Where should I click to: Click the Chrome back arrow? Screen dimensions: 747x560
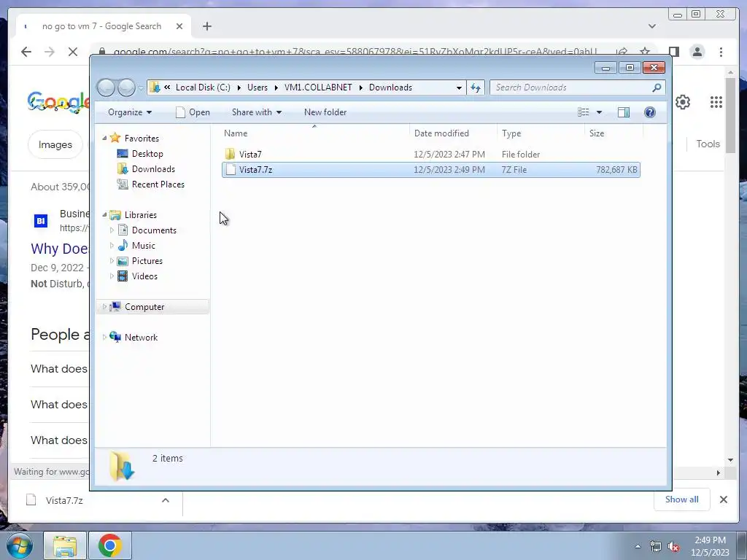pyautogui.click(x=26, y=52)
